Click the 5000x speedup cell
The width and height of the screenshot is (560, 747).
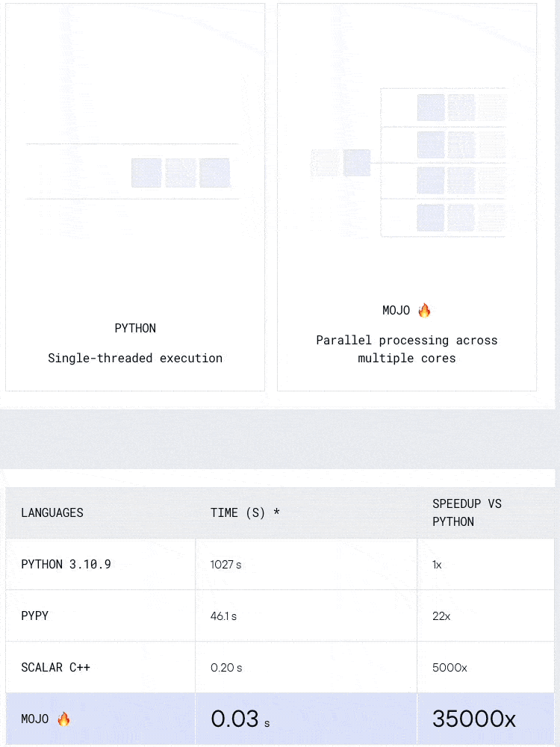tap(449, 668)
